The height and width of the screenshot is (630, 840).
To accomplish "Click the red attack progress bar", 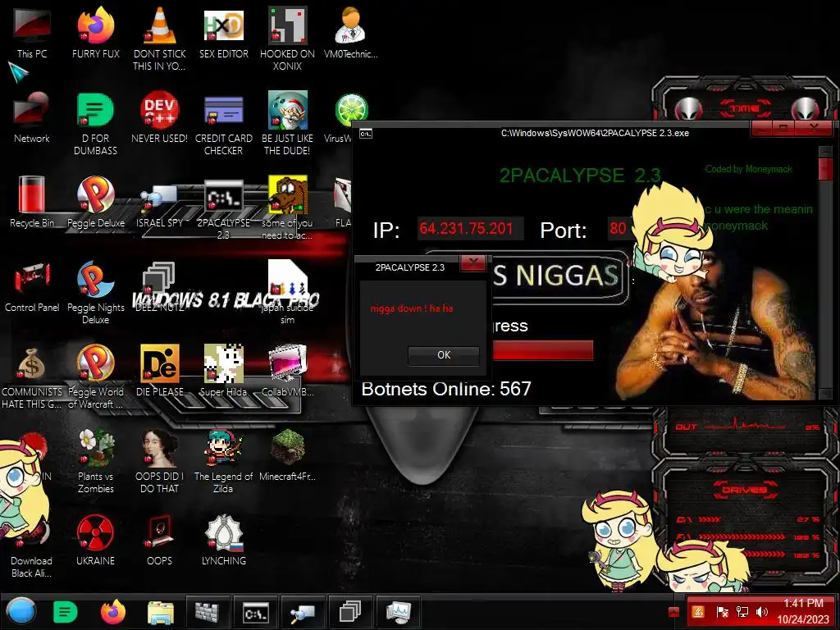I will [x=543, y=349].
